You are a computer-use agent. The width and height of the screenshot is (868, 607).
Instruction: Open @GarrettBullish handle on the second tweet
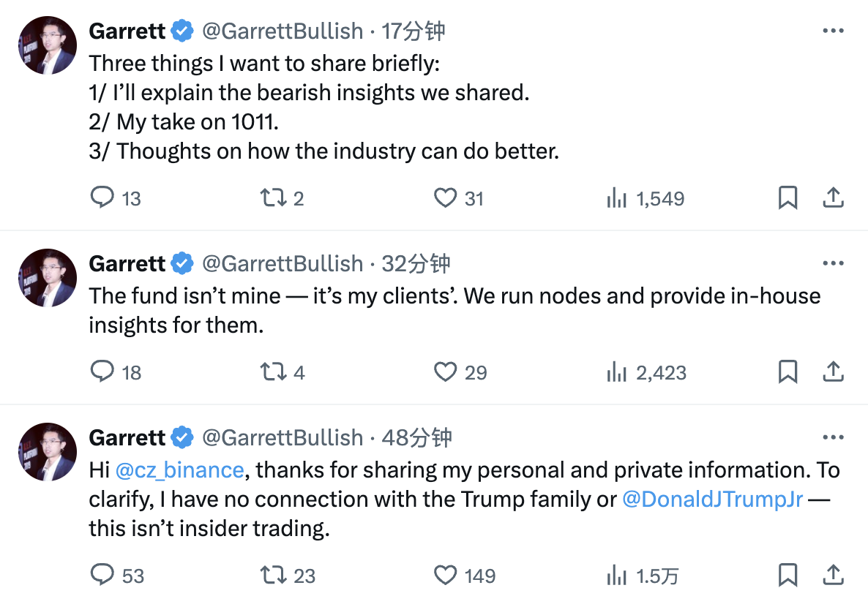coord(282,263)
